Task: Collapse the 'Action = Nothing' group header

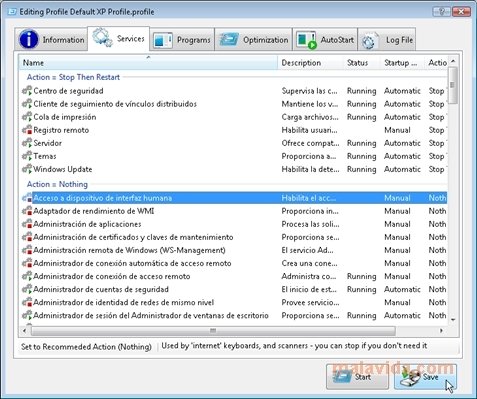Action: point(57,184)
